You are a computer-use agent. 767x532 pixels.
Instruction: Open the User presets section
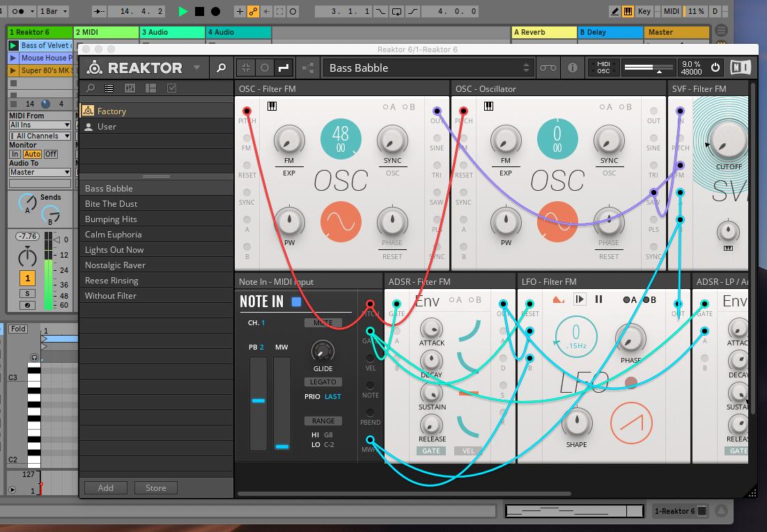point(155,127)
